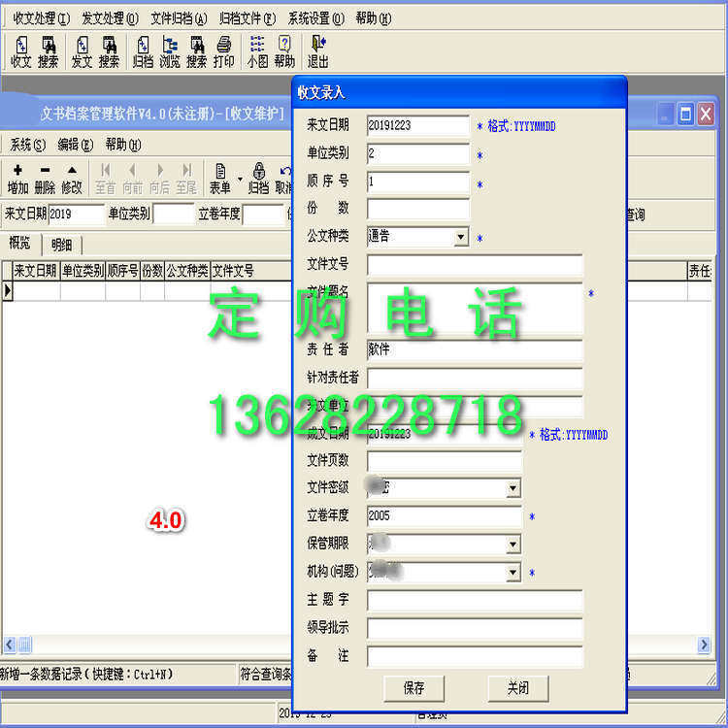Image resolution: width=728 pixels, height=728 pixels.
Task: Click the 文件页数 input field
Action: tap(445, 461)
